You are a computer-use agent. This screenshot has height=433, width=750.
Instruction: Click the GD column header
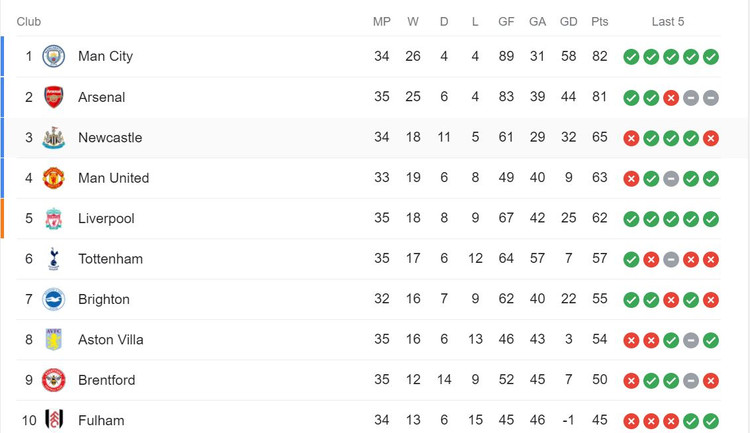click(x=568, y=22)
